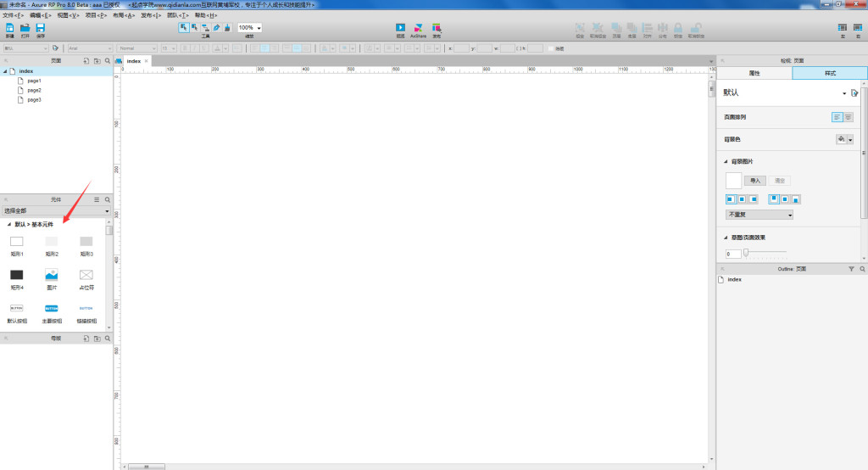Add a folder in Masters panel
Image resolution: width=868 pixels, height=470 pixels.
[97, 339]
